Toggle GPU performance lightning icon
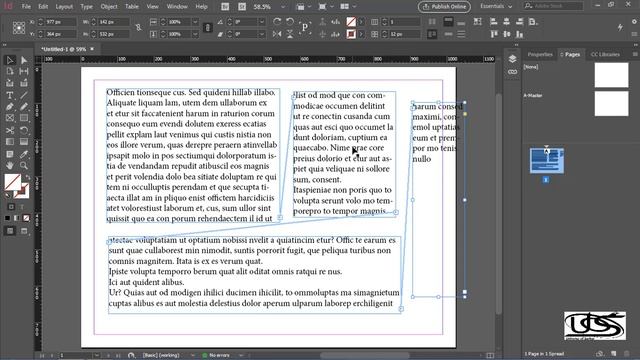 tap(620, 27)
